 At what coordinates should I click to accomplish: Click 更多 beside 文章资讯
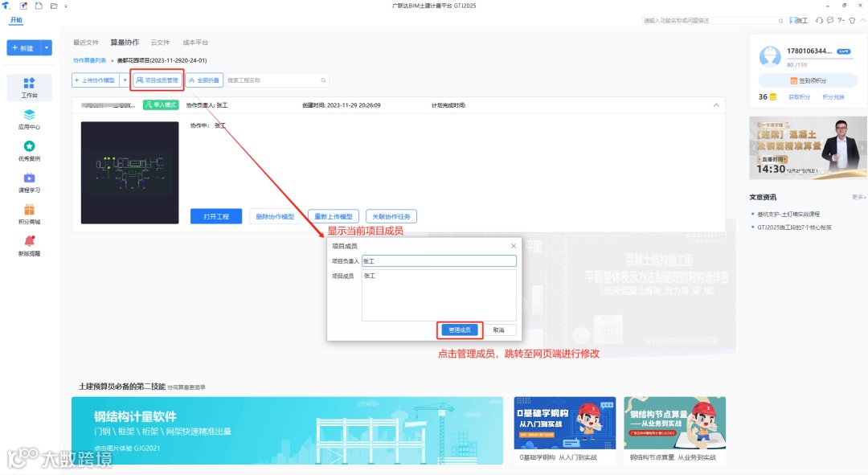click(858, 197)
